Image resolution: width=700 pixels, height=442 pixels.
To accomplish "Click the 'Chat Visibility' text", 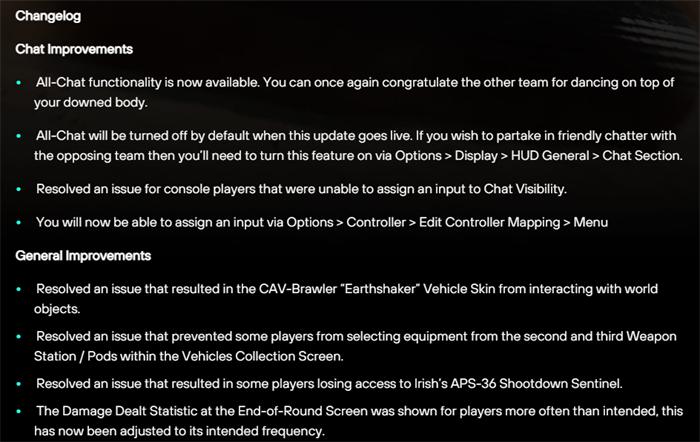I will [x=525, y=189].
